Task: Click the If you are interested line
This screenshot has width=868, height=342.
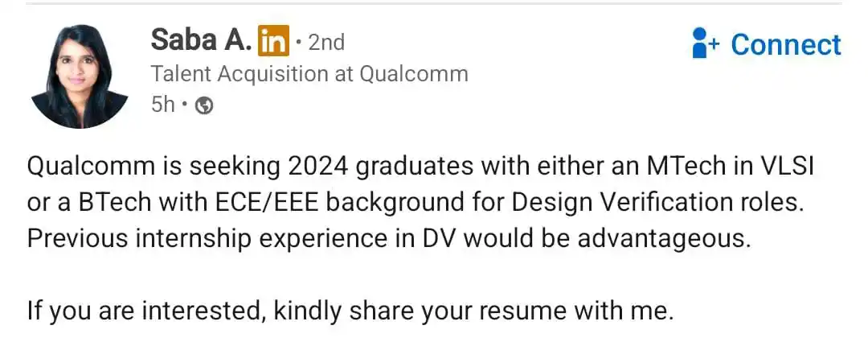Action: click(350, 312)
